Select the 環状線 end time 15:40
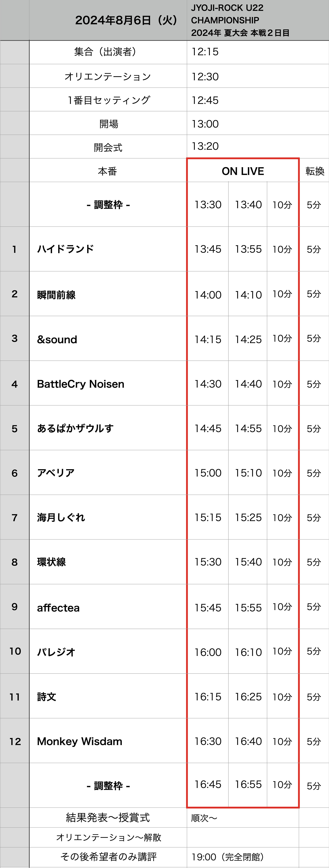Screen dimensions: 329x868 248,562
